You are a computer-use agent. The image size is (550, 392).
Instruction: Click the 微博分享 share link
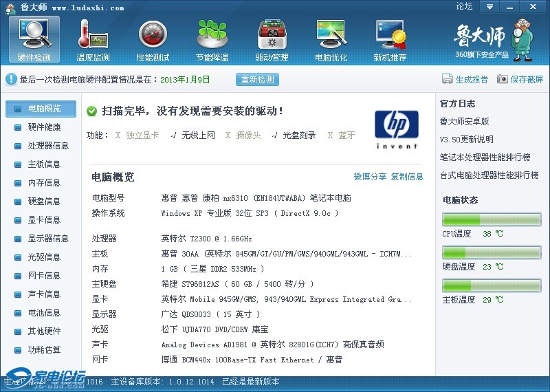coord(370,177)
